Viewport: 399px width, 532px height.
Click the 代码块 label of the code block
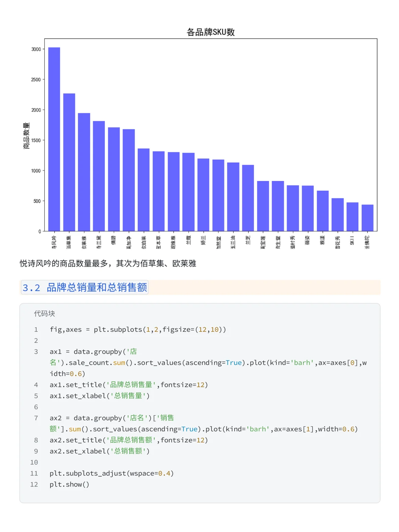[44, 314]
